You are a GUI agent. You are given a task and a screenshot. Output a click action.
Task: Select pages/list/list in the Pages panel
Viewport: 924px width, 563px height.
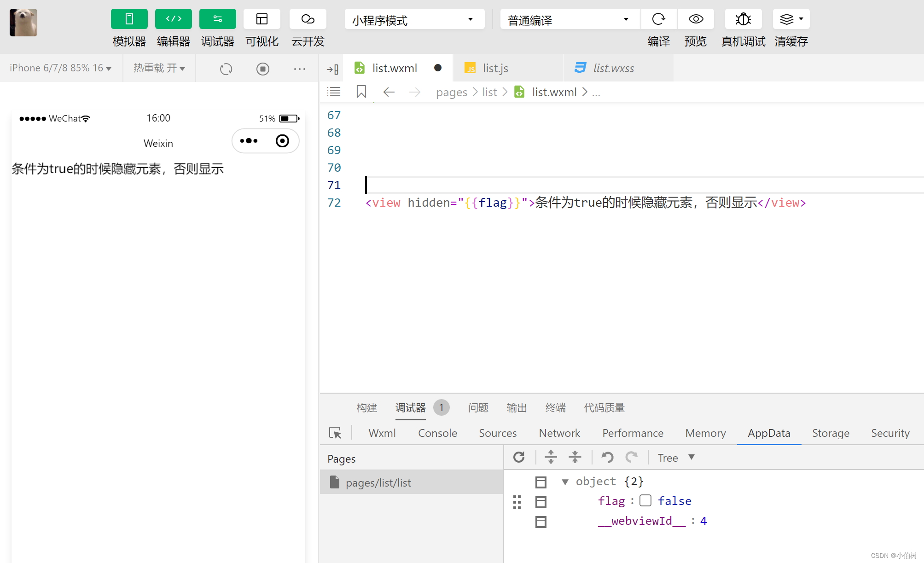coord(378,482)
